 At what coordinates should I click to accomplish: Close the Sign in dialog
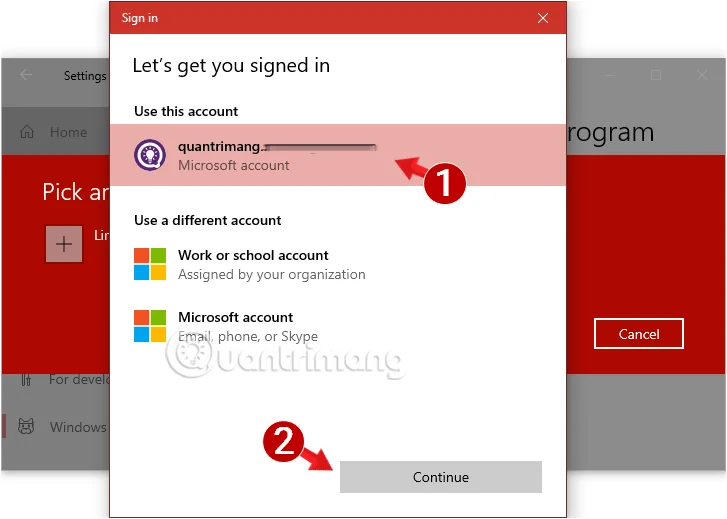(x=543, y=18)
